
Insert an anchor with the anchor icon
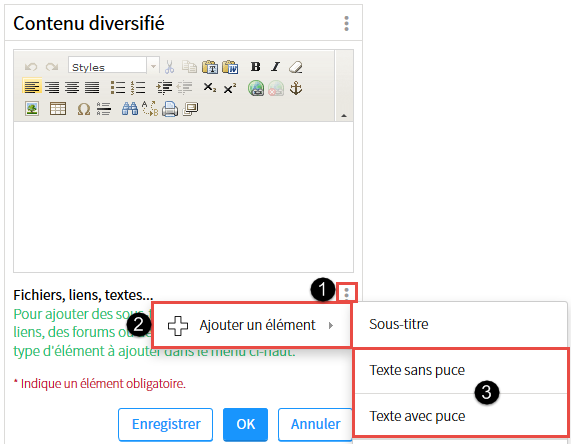click(x=296, y=88)
